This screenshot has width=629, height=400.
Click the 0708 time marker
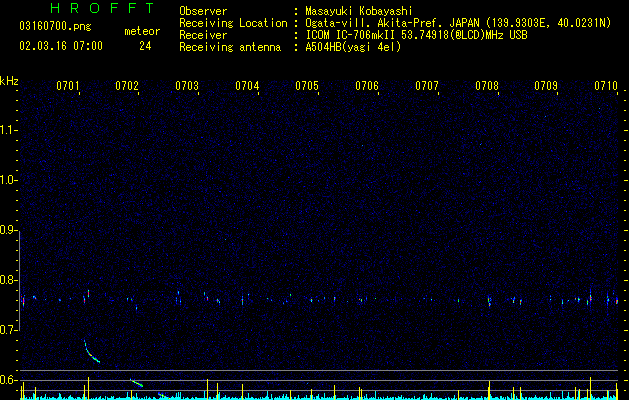coord(487,86)
